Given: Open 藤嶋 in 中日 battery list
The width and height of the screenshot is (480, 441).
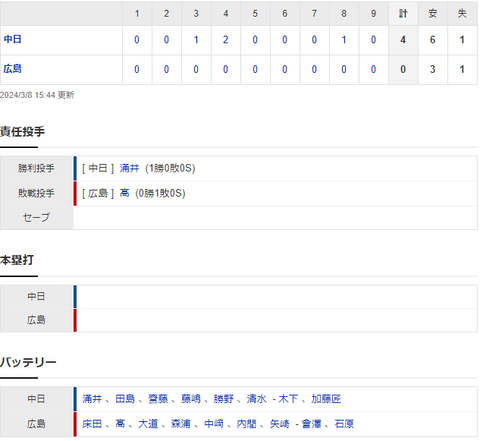Looking at the screenshot, I should click(x=191, y=399).
